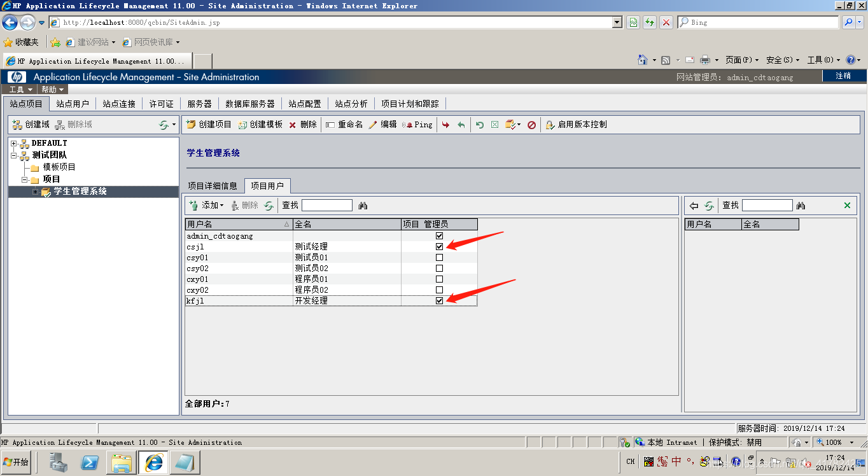Click binoculars search icon in project users
This screenshot has width=868, height=476.
pyautogui.click(x=363, y=205)
